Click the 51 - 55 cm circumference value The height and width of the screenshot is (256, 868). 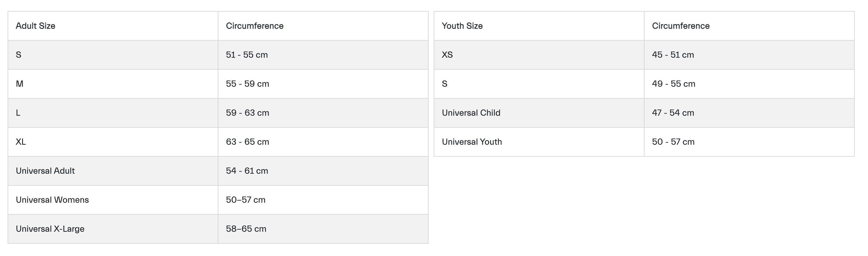tap(247, 55)
